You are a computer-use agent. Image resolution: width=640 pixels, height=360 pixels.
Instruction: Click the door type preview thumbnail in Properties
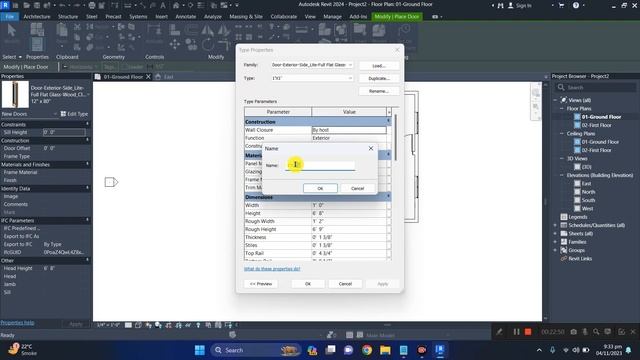tap(15, 95)
